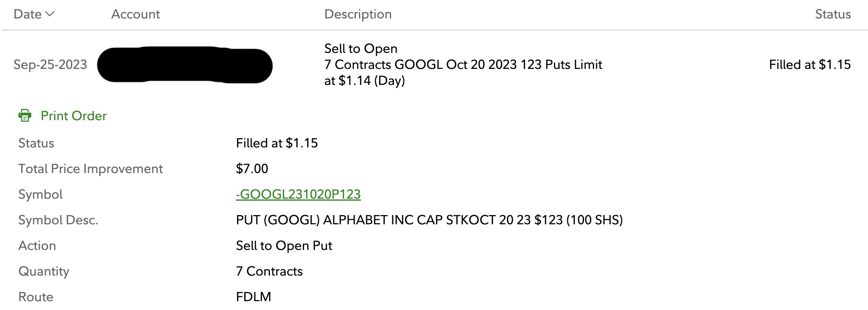Click the Sep-25-2023 order date
The image size is (868, 310).
click(x=50, y=64)
